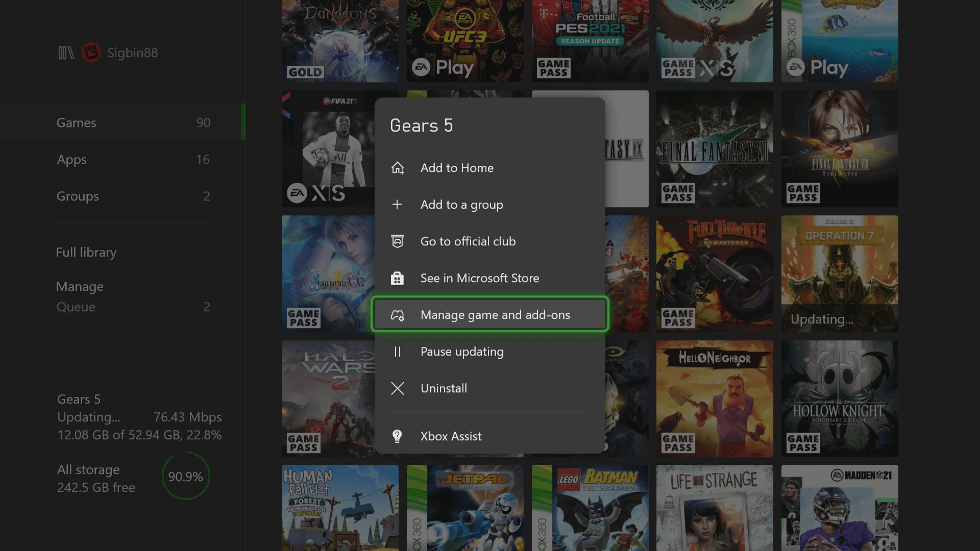Screen dimensions: 980x551
Task: Click the lightbulb icon for Xbox Assist
Action: click(398, 436)
